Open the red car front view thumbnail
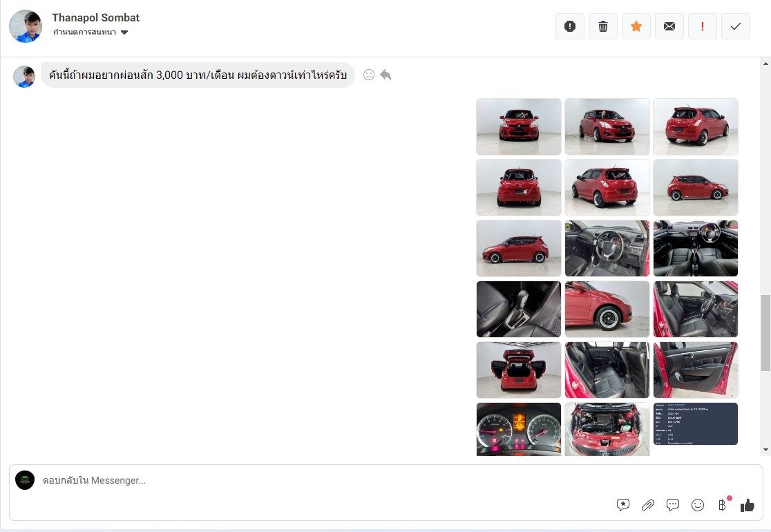Viewport: 771px width, 532px height. [518, 126]
